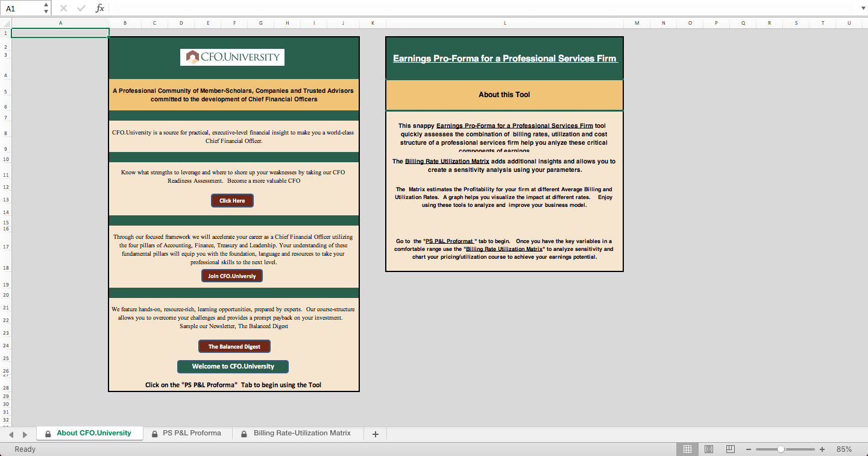The width and height of the screenshot is (868, 456).
Task: Open the Name Box dropdown stepper
Action: [46, 8]
